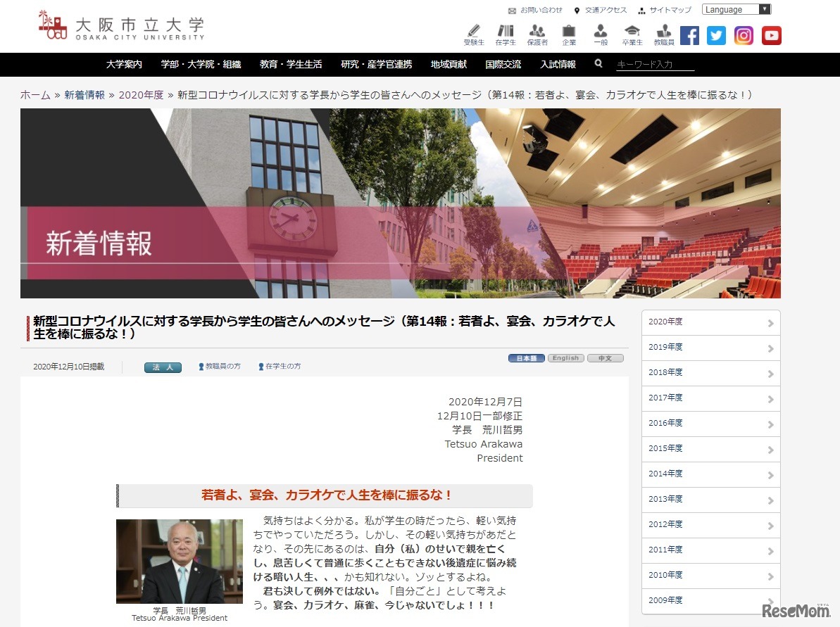Visit the Facebook page icon

pyautogui.click(x=689, y=36)
